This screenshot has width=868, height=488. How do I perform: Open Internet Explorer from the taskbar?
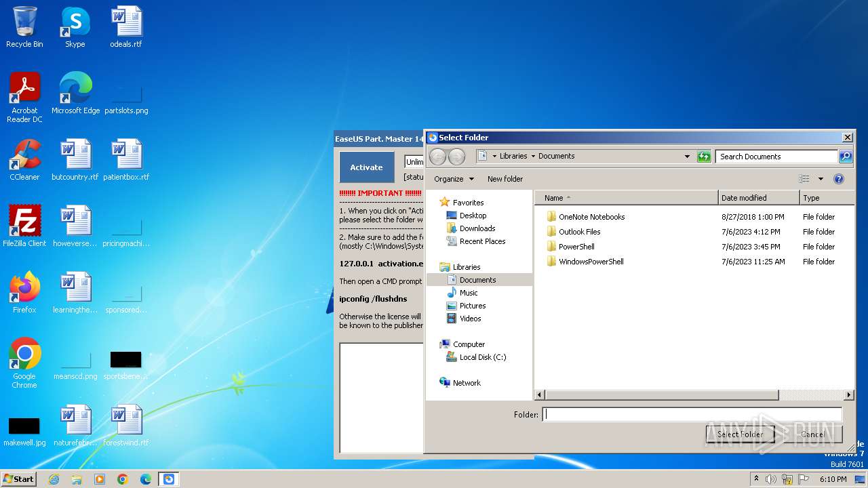click(54, 479)
